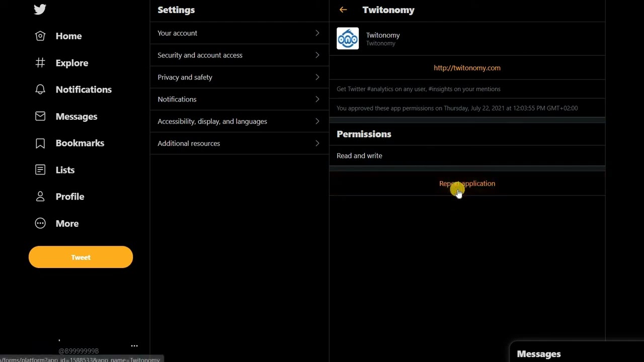Click the Twitter bird logo
Screen dimensions: 644x362
[x=40, y=9]
